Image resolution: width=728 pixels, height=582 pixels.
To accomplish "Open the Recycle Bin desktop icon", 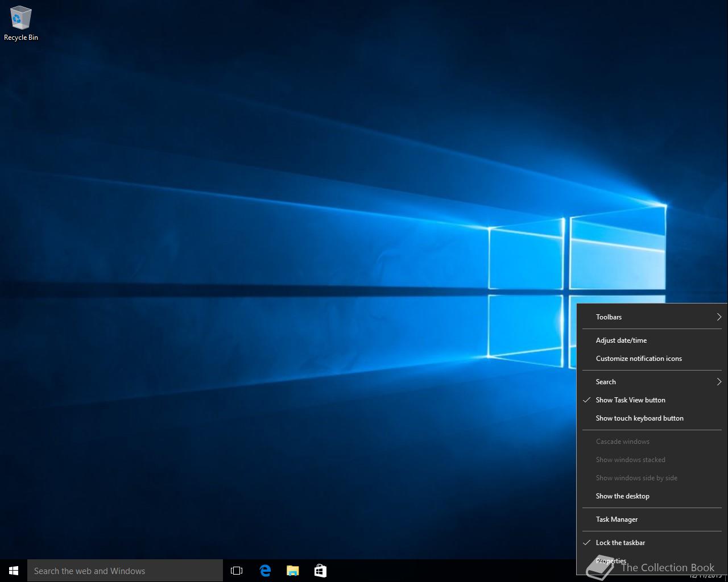I will (x=21, y=23).
